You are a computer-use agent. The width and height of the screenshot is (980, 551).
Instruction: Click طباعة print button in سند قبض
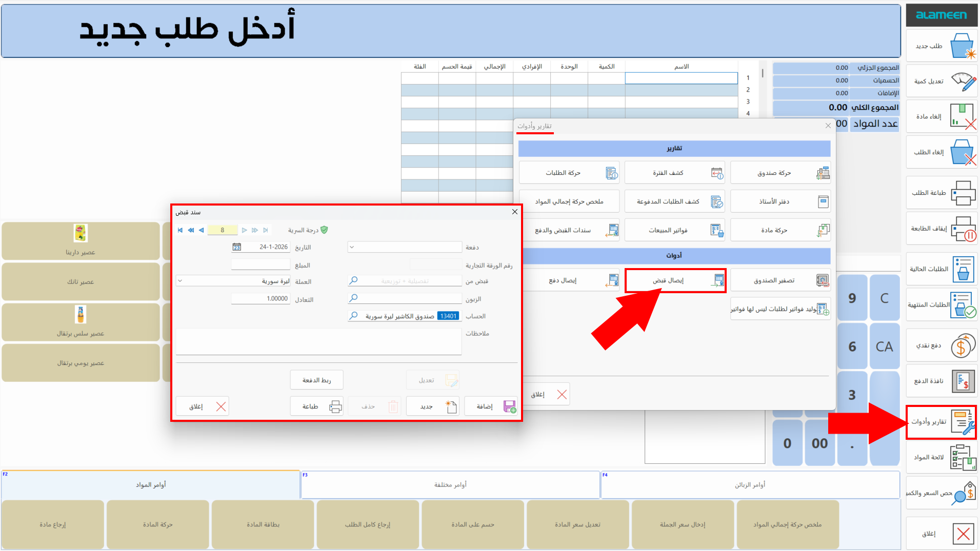tap(316, 406)
